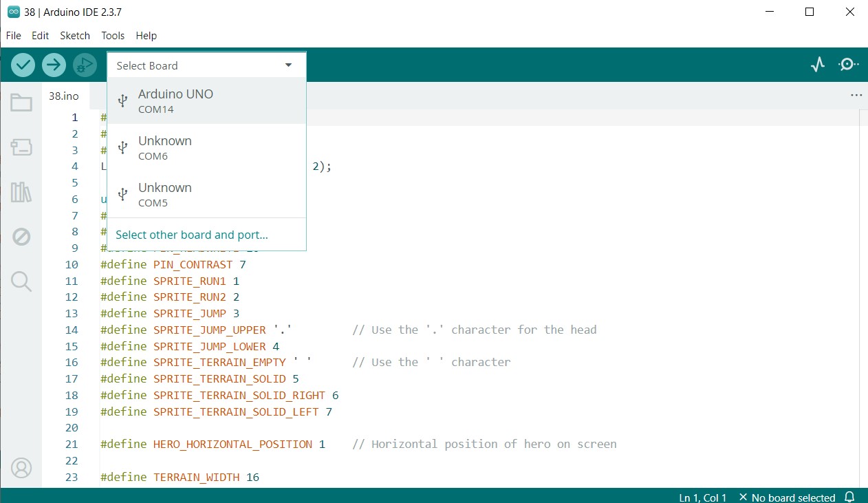Click No board selected in status bar
Viewport: 868px width, 503px height.
pos(787,497)
